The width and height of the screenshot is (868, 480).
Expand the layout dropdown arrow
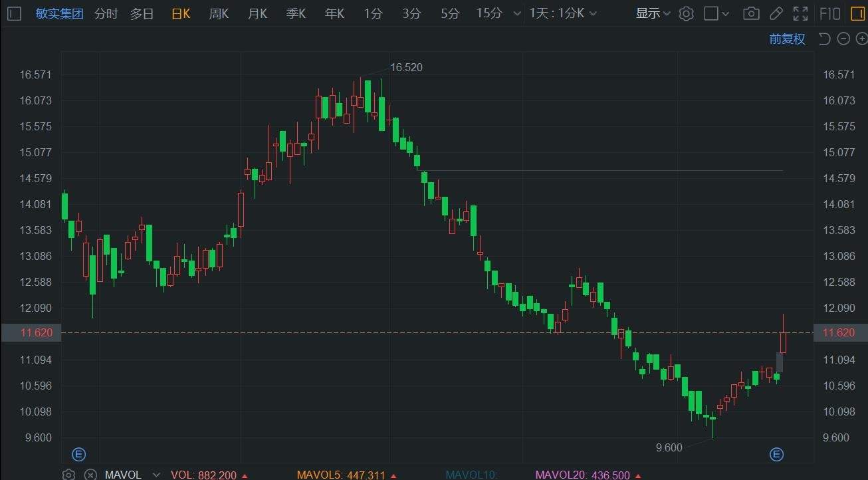pyautogui.click(x=726, y=14)
